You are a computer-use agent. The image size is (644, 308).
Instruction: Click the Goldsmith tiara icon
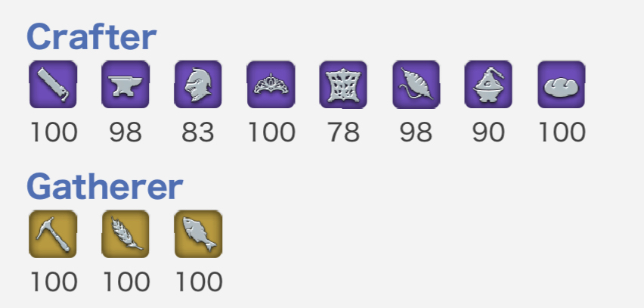(271, 85)
